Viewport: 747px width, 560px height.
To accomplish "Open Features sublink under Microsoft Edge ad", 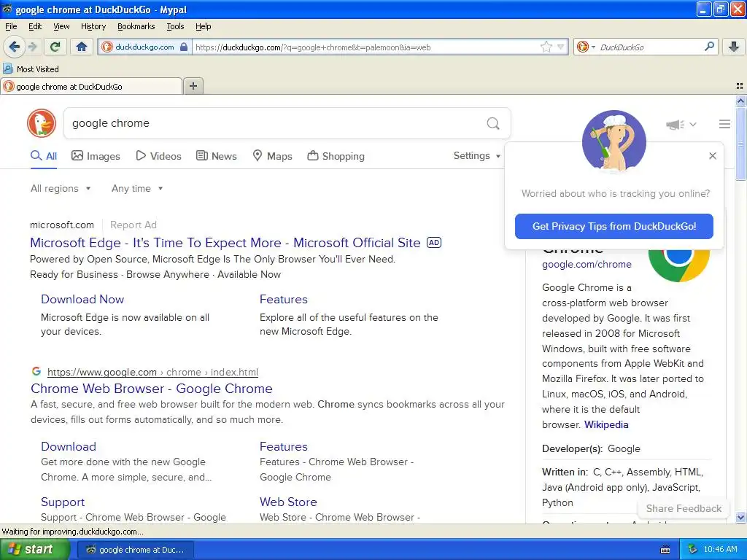I will (x=284, y=299).
